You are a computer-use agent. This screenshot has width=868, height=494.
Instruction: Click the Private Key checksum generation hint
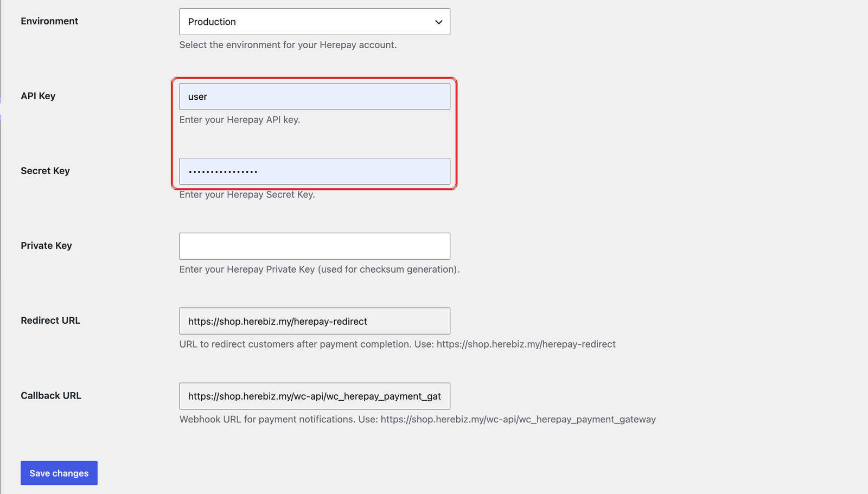(320, 270)
